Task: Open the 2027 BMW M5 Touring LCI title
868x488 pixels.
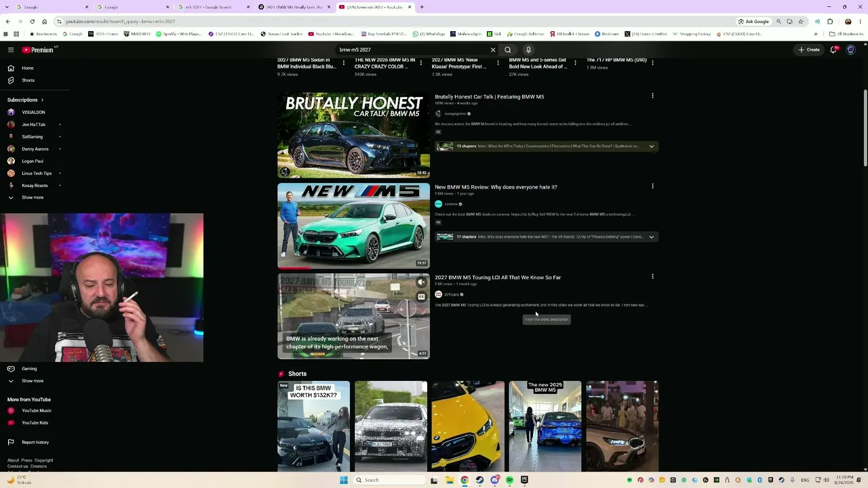Action: tap(498, 277)
